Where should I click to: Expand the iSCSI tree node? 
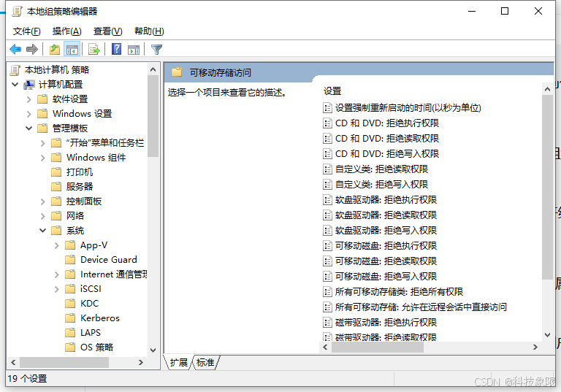tap(57, 289)
